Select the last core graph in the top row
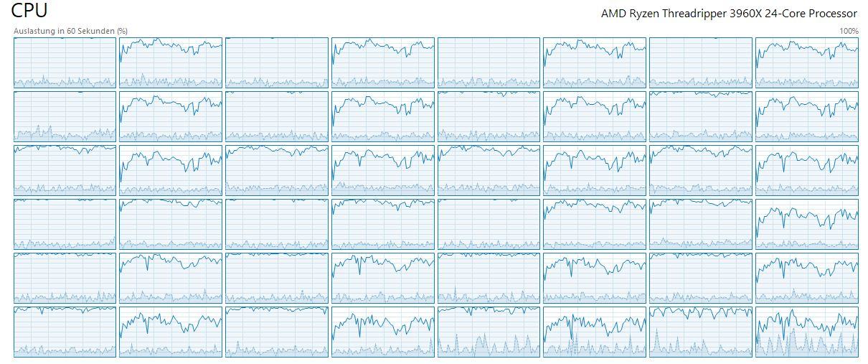Image resolution: width=868 pixels, height=364 pixels. [807, 62]
